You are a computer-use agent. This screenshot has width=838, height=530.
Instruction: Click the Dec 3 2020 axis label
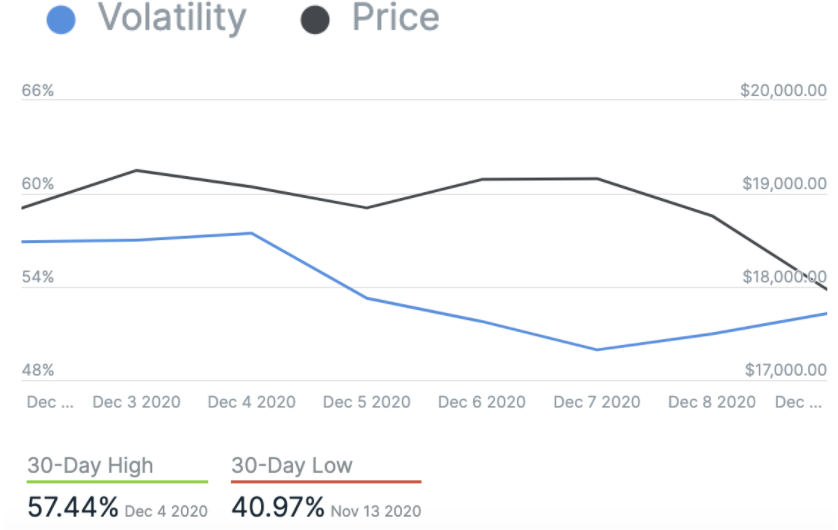[x=136, y=402]
